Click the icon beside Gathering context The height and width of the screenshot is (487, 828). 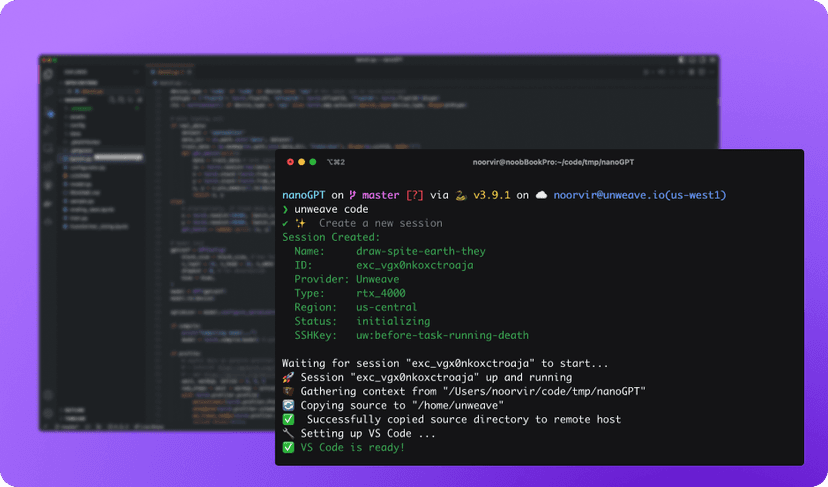288,391
